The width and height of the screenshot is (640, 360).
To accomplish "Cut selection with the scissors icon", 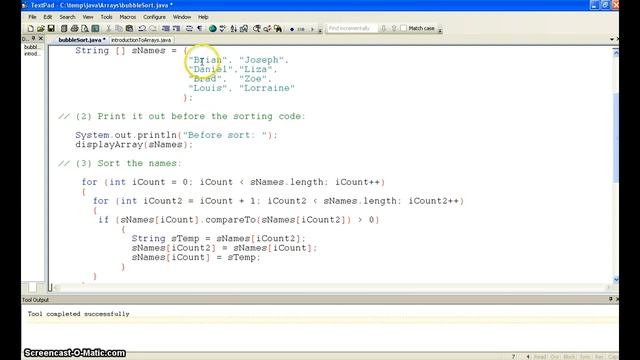I will click(109, 29).
